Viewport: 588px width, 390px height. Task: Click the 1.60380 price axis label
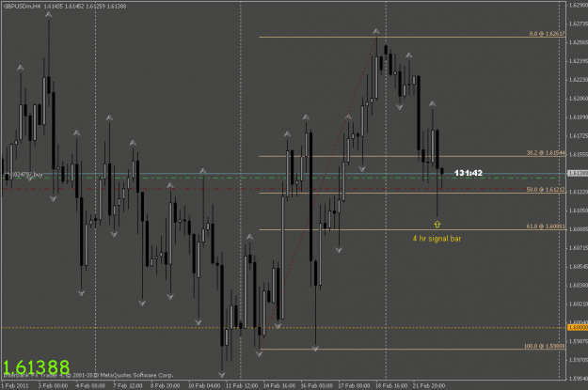[x=579, y=285]
